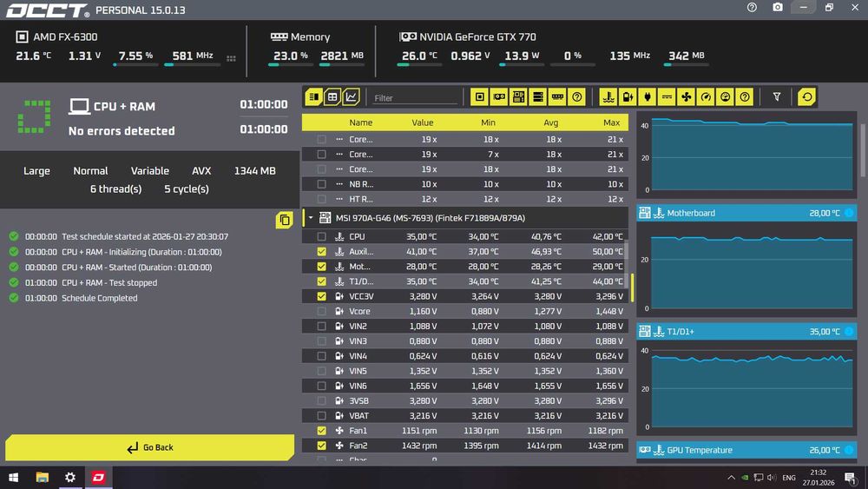Image resolution: width=868 pixels, height=489 pixels.
Task: Sort table by the Min column header
Action: coord(488,122)
